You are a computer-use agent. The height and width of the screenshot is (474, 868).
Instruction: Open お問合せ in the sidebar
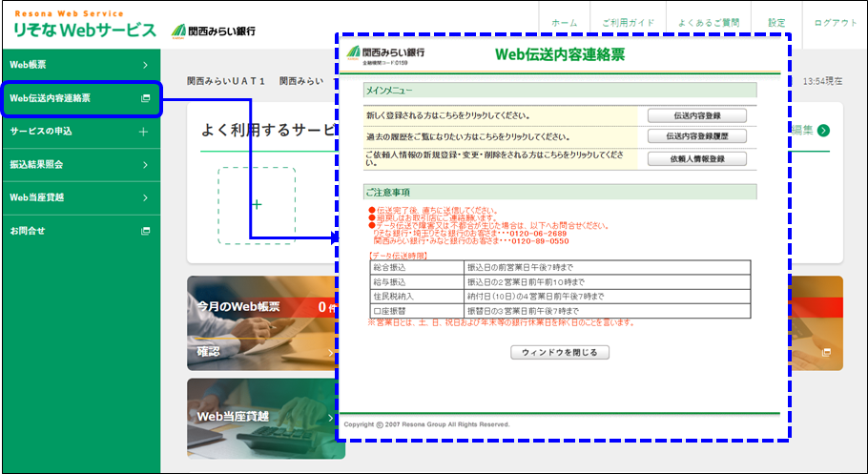81,231
